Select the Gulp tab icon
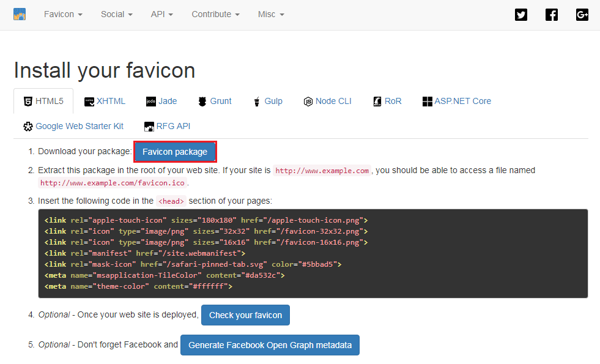The width and height of the screenshot is (600, 364). [257, 102]
